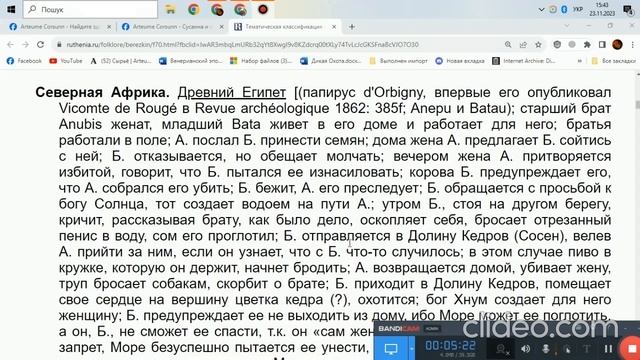
Task: Toggle Bandicam text overlay T icon
Action: click(587, 349)
